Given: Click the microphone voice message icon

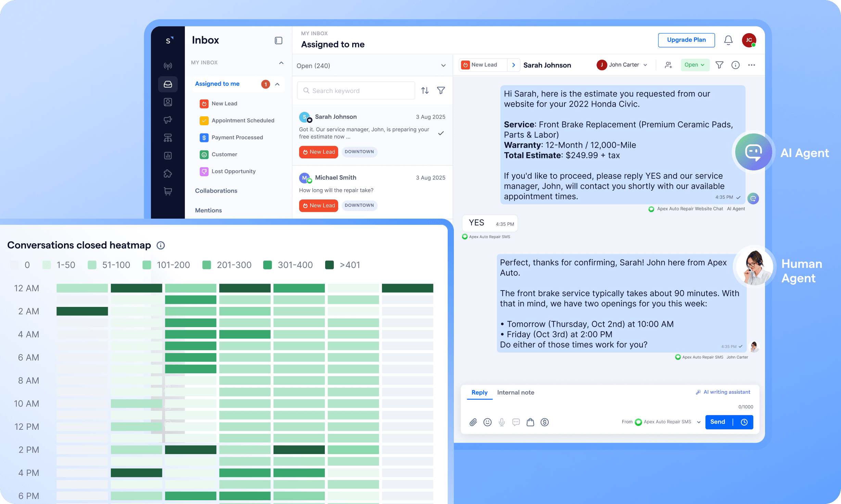Looking at the screenshot, I should coord(502,422).
